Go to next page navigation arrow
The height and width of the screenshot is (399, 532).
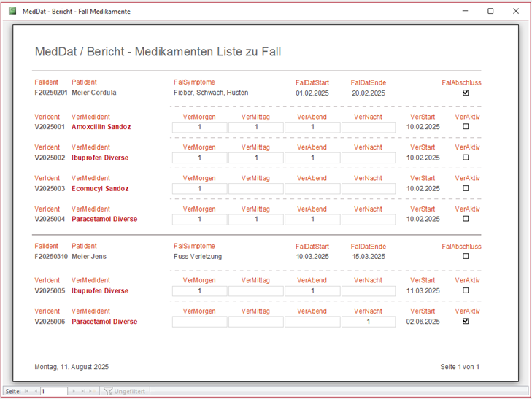(x=73, y=391)
